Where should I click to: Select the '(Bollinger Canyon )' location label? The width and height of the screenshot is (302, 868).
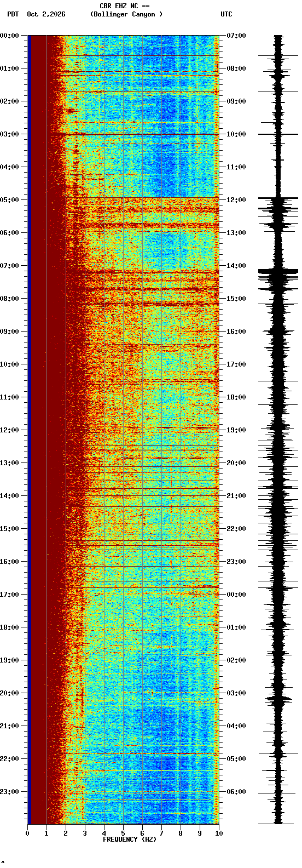(126, 14)
